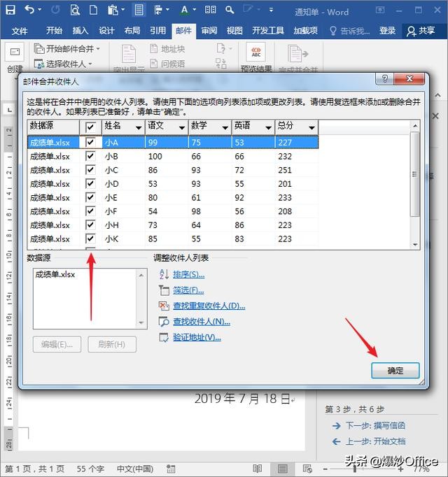The height and width of the screenshot is (477, 448).
Task: Click the print layout view icon in status bar
Action: point(282,469)
